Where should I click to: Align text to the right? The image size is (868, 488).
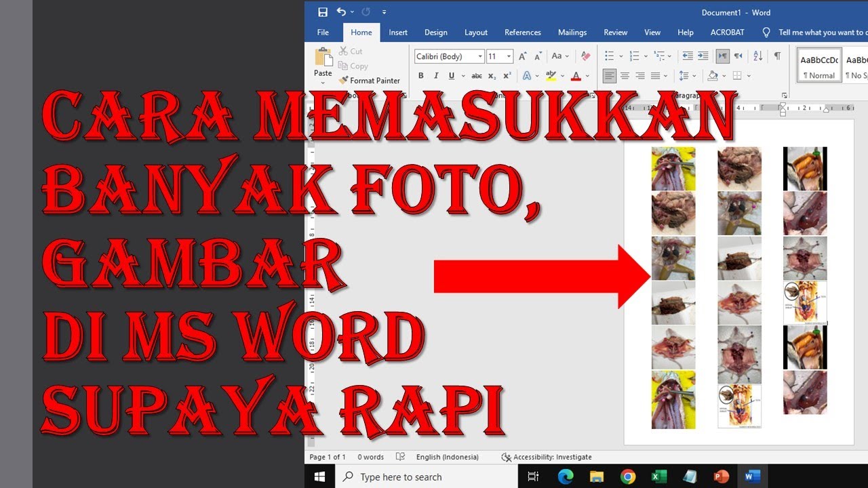click(640, 76)
